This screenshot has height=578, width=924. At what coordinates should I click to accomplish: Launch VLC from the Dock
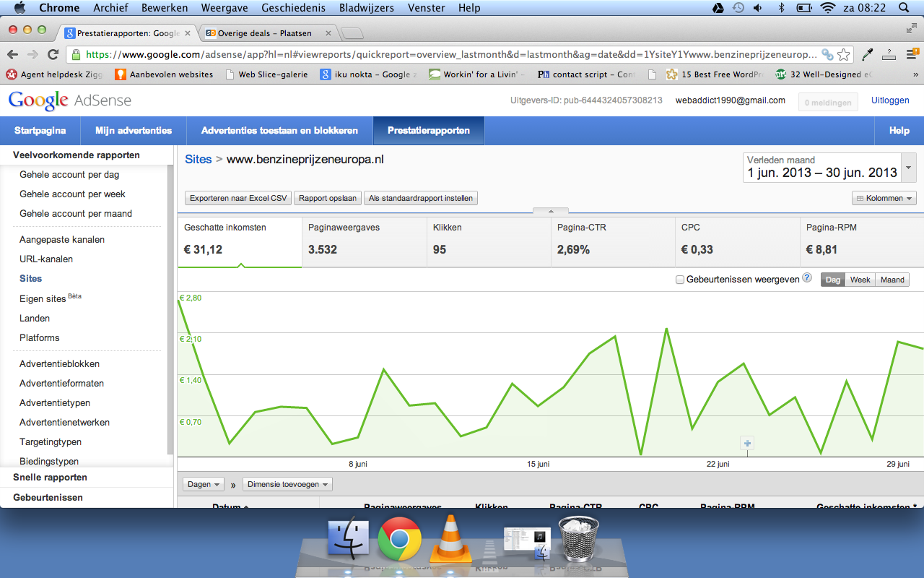450,539
